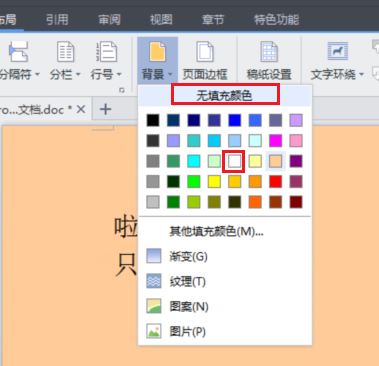379x366 pixels.
Task: Switch to the 视图 tab
Action: click(161, 20)
